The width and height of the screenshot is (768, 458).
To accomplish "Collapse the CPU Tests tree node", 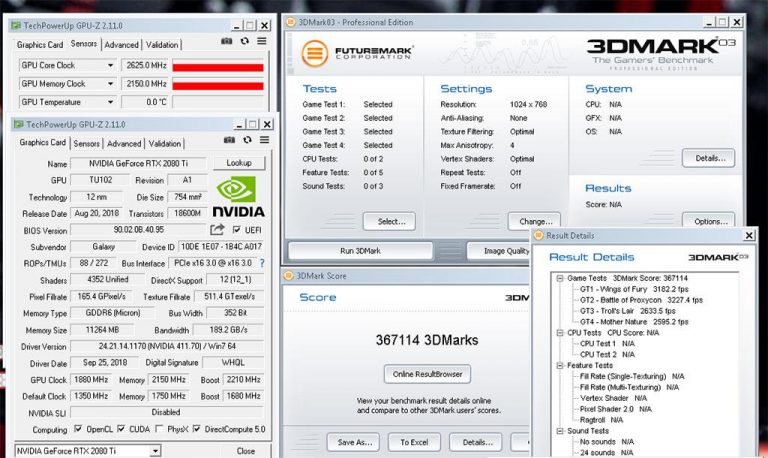I will 560,333.
